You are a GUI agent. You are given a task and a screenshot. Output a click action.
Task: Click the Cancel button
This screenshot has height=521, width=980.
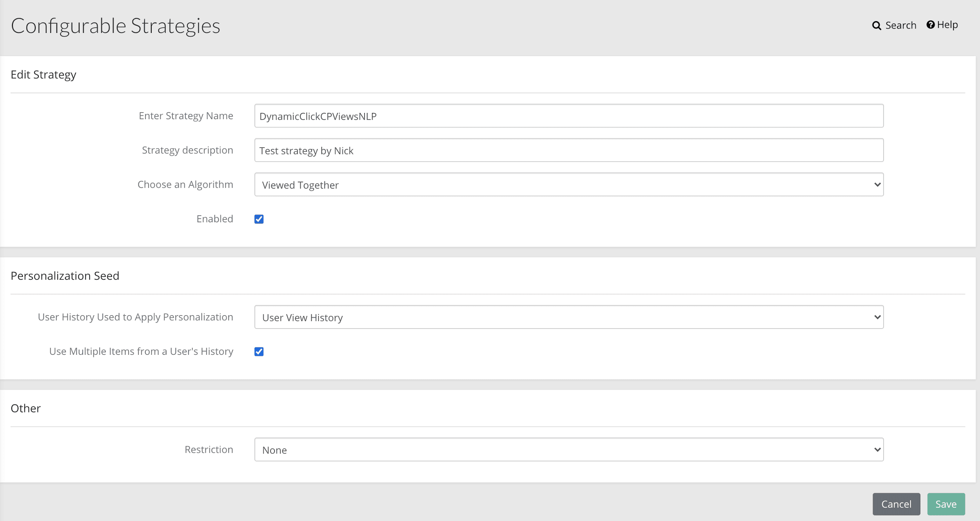[896, 504]
